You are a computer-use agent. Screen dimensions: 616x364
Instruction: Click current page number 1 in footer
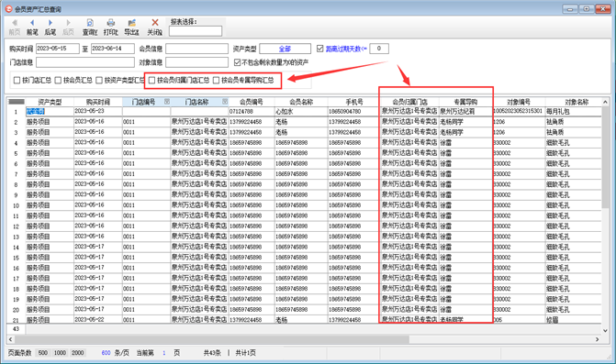click(164, 353)
